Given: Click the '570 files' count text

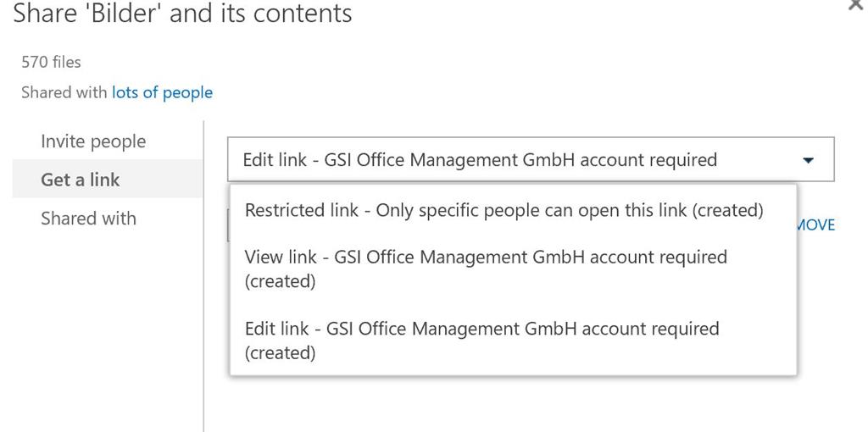Looking at the screenshot, I should (51, 62).
